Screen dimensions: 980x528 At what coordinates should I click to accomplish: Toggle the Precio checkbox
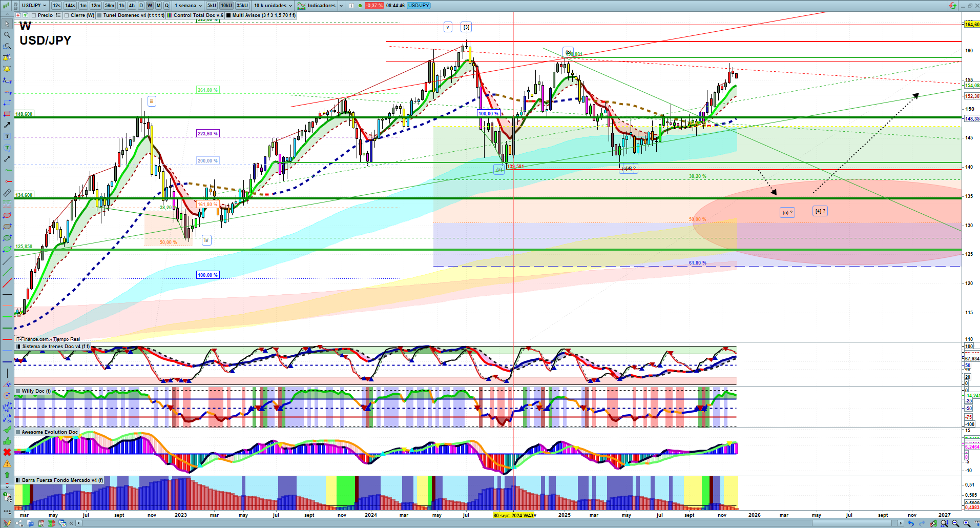(x=34, y=15)
